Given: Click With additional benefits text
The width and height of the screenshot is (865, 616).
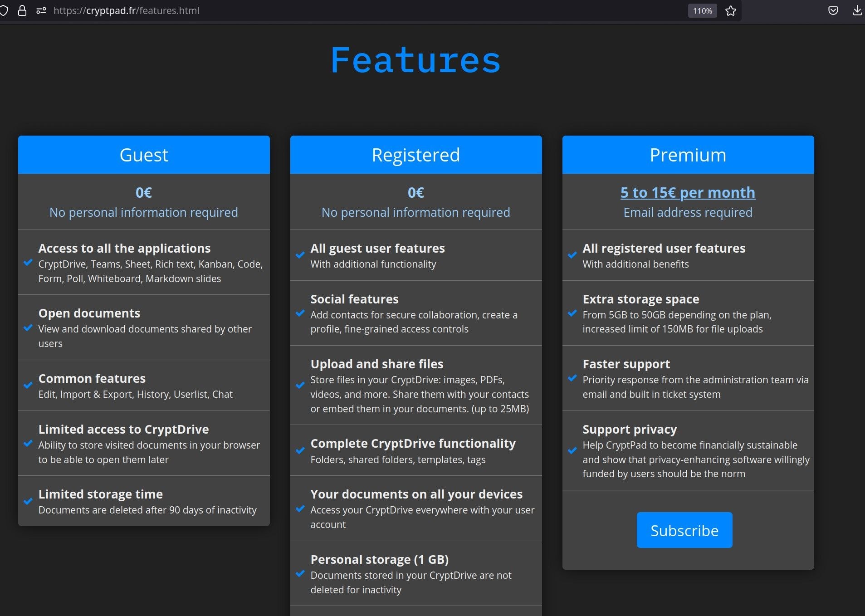Looking at the screenshot, I should click(x=635, y=264).
